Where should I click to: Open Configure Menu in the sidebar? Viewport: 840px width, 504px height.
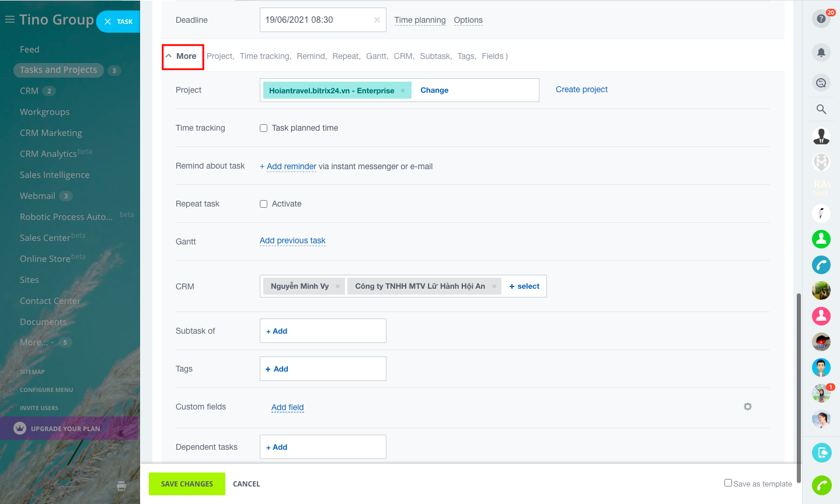pyautogui.click(x=47, y=390)
